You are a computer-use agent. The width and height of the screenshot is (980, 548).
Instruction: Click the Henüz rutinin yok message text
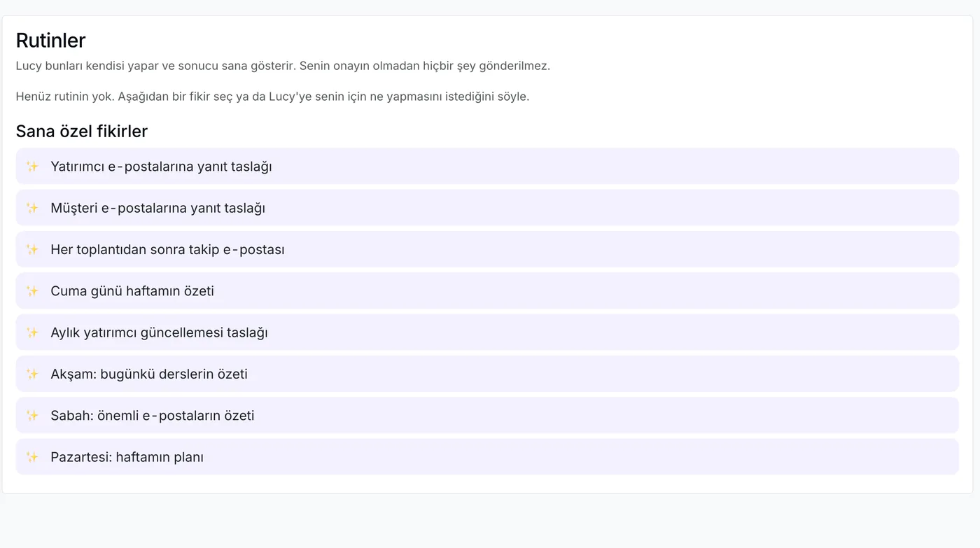(272, 97)
